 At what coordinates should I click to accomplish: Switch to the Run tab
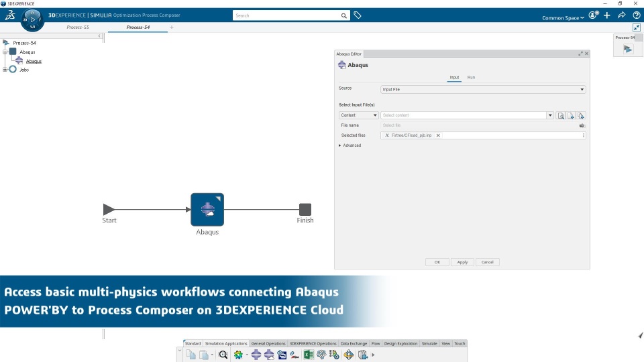coord(471,77)
